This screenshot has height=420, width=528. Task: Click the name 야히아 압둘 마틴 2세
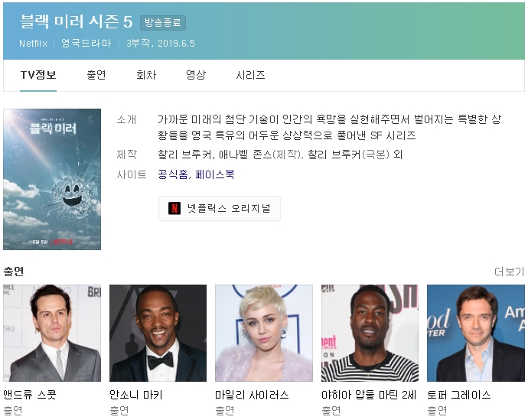369,395
